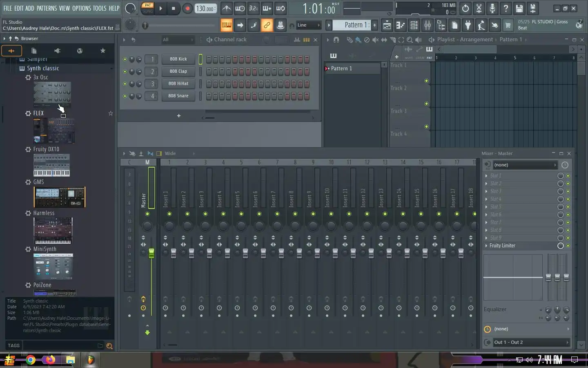This screenshot has height=368, width=588.
Task: Click the tempo field showing 130.000
Action: point(205,9)
